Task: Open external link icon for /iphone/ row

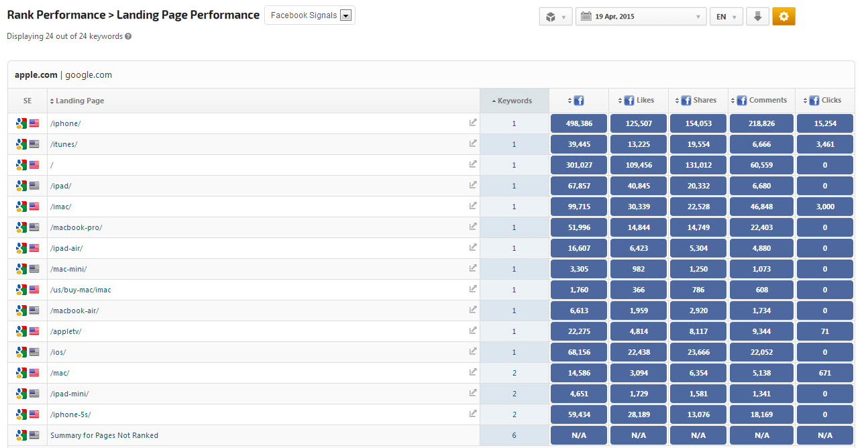Action: tap(473, 123)
